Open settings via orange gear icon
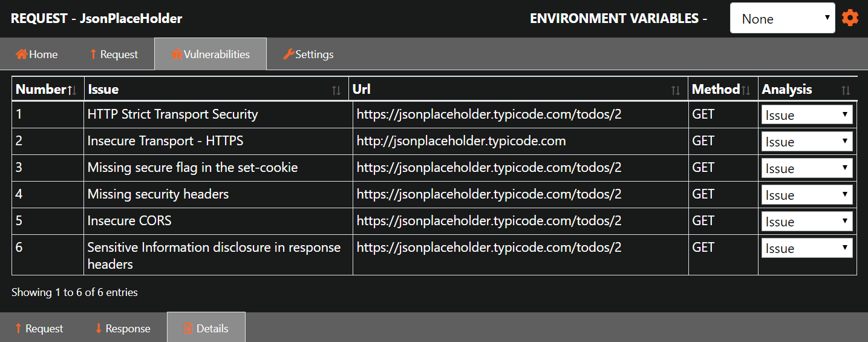This screenshot has width=868, height=342. pos(850,18)
